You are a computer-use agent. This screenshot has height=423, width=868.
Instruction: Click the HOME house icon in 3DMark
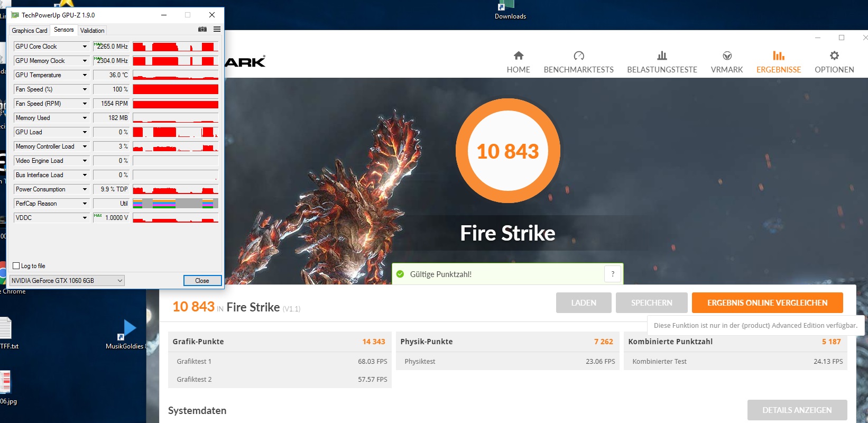pyautogui.click(x=519, y=56)
